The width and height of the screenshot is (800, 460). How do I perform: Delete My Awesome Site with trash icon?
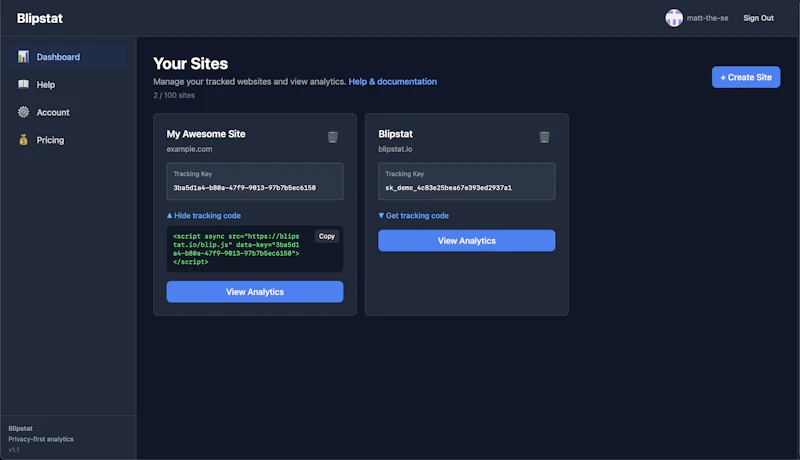(x=333, y=137)
